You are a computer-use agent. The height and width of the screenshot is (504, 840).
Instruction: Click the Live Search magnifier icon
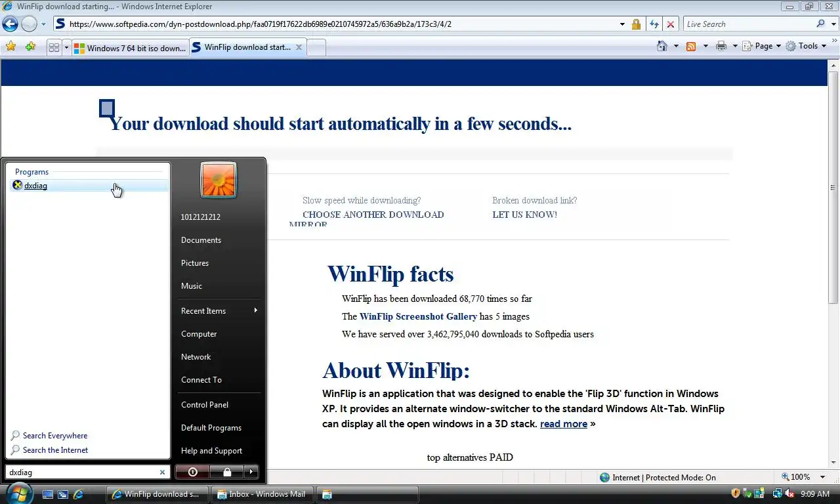(821, 24)
